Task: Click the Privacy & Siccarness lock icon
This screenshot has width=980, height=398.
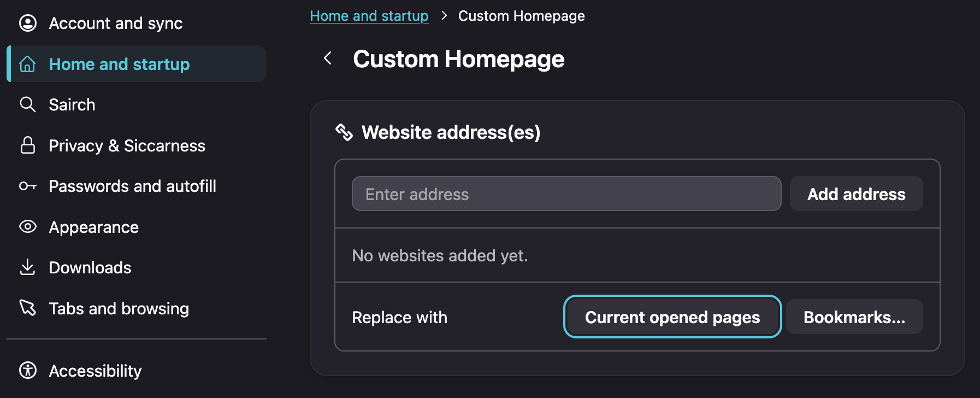Action: [28, 145]
